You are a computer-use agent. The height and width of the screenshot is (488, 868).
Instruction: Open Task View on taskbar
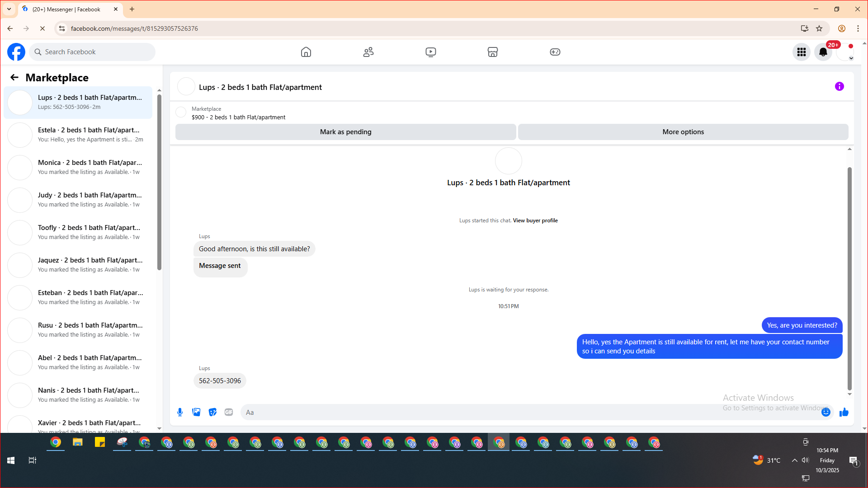tap(33, 460)
